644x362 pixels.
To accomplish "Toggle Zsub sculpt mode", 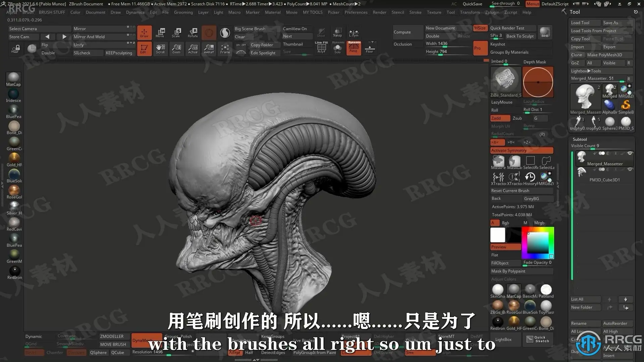I will point(517,118).
